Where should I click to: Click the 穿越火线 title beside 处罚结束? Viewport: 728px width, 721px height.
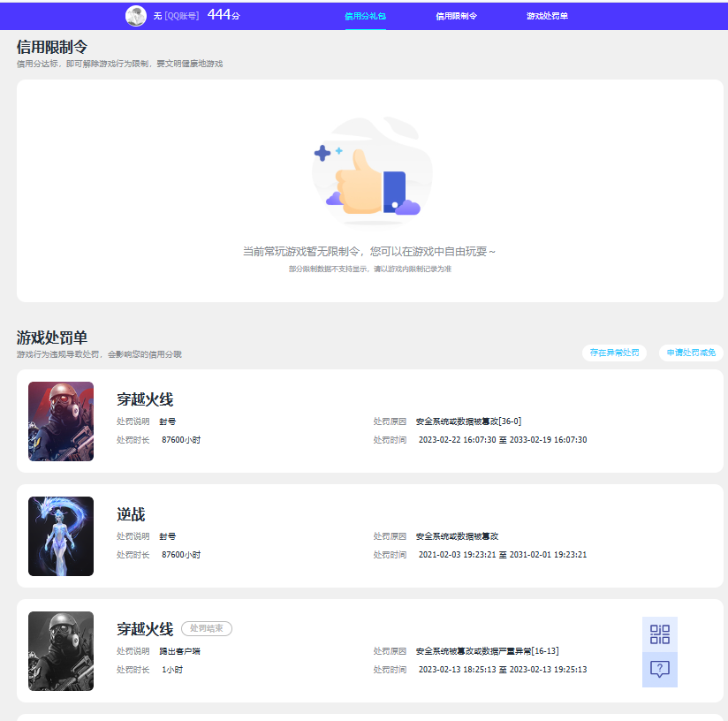tap(145, 629)
